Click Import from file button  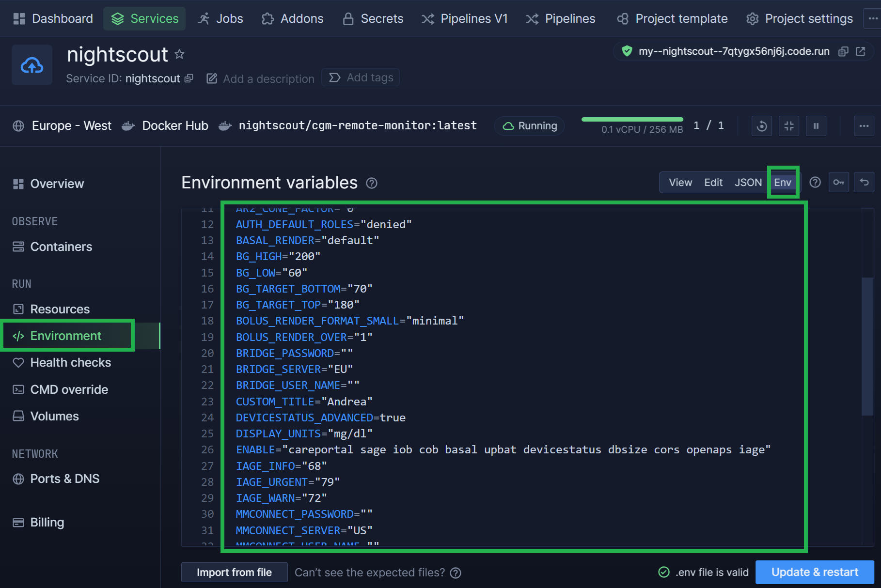click(x=235, y=573)
